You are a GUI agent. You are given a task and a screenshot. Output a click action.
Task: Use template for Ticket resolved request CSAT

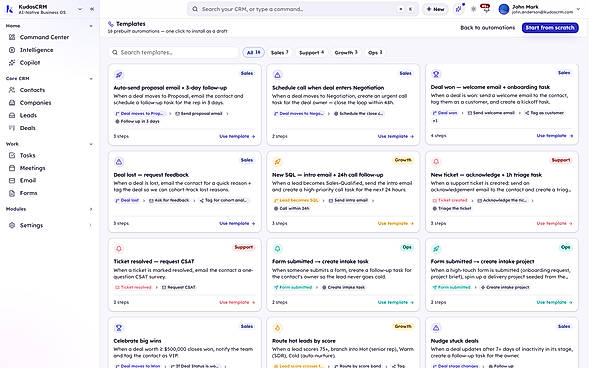[237, 302]
